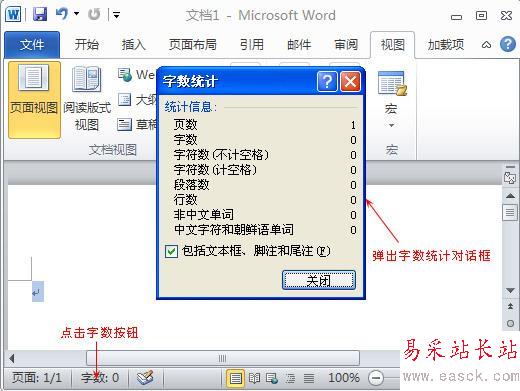This screenshot has width=520, height=391.
Task: Switch to the 邮件 ribbon tab
Action: tap(299, 45)
